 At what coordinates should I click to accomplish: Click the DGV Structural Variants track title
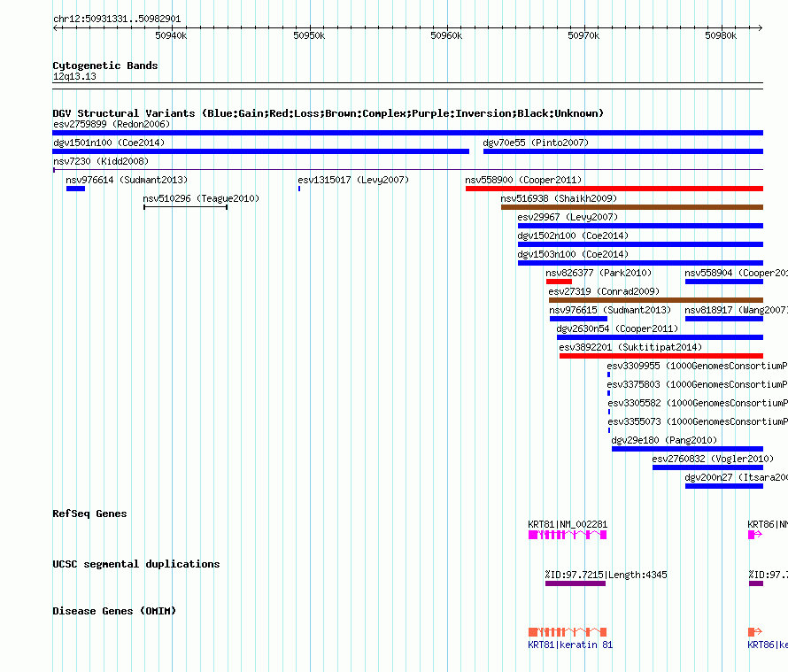click(x=328, y=113)
